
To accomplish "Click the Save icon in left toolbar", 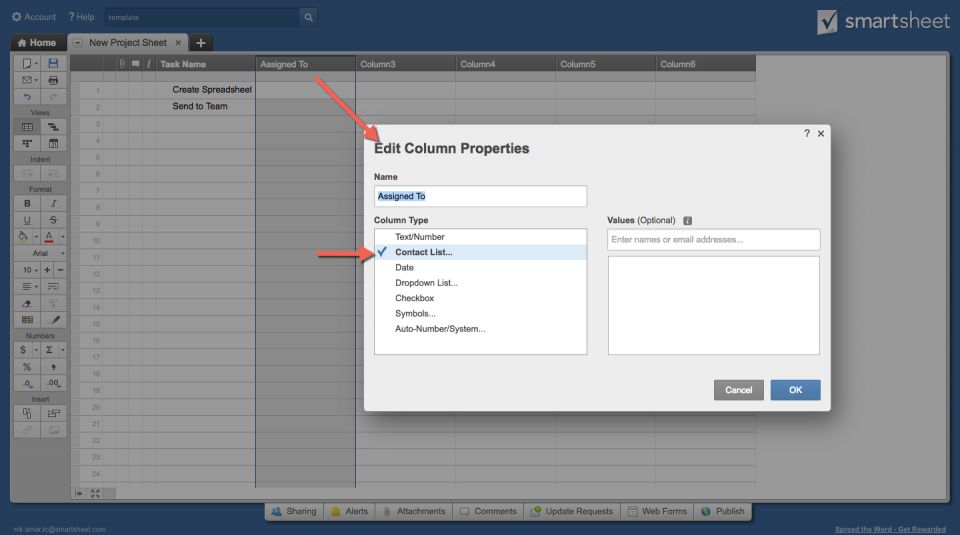I will click(53, 63).
